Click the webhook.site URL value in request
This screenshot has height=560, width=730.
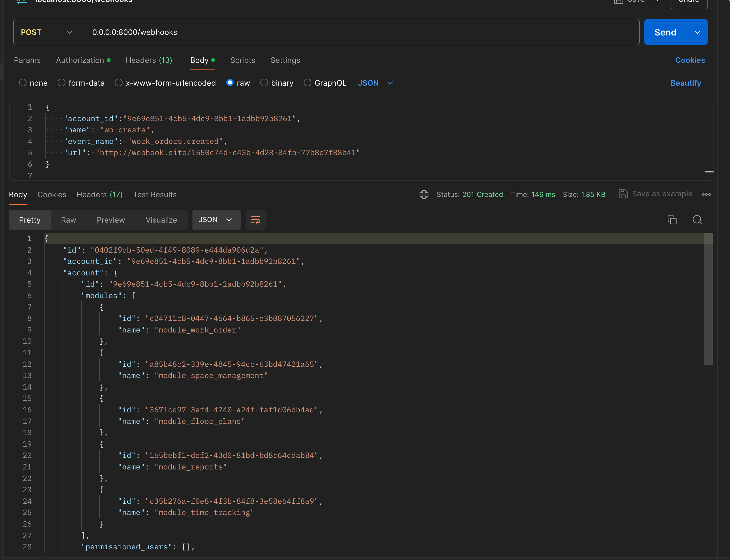(x=228, y=153)
